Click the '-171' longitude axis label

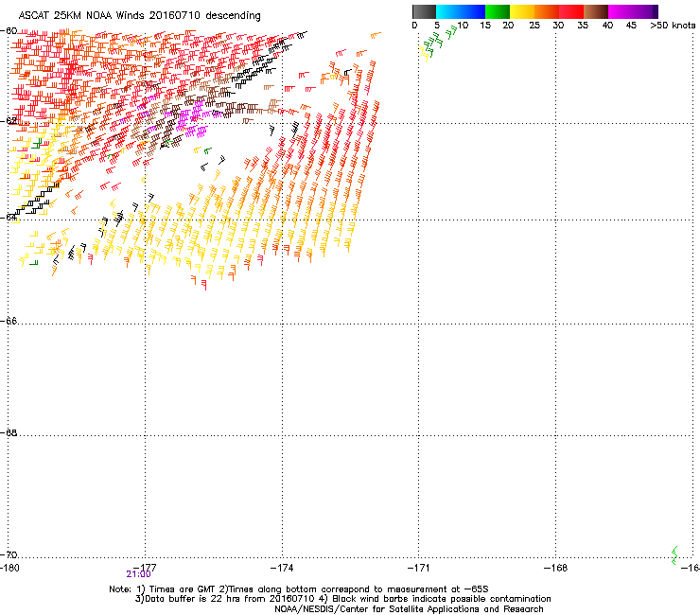419,568
